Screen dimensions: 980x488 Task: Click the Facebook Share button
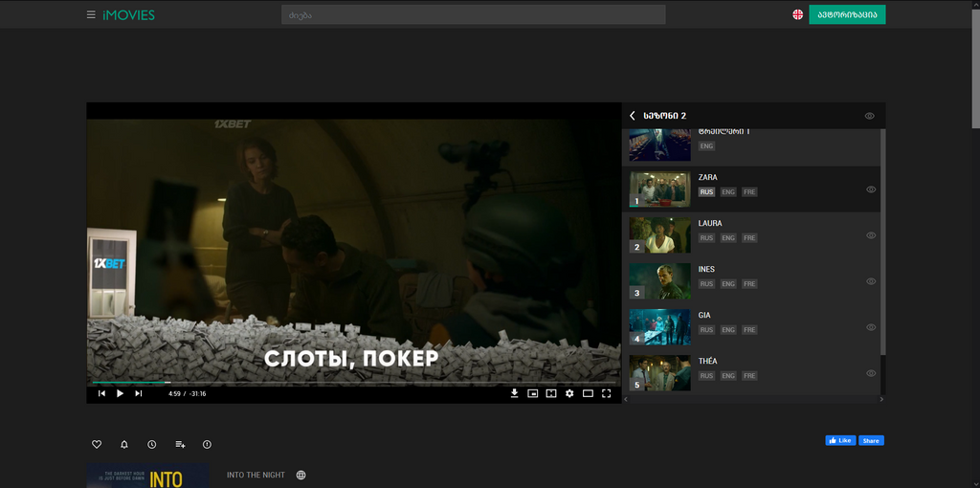tap(871, 440)
